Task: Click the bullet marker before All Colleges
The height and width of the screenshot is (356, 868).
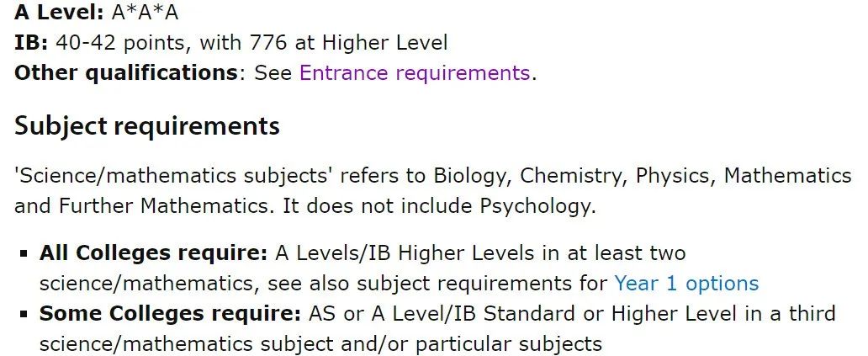Action: tap(24, 254)
